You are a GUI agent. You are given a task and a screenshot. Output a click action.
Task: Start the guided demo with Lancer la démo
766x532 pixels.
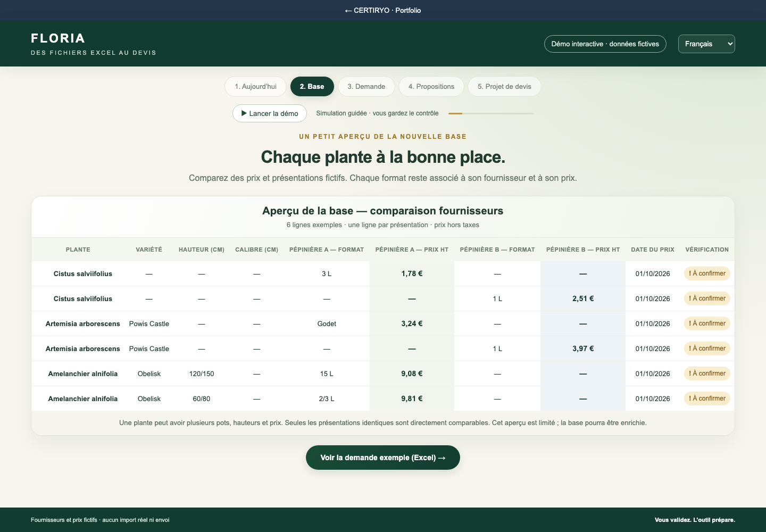tap(270, 113)
